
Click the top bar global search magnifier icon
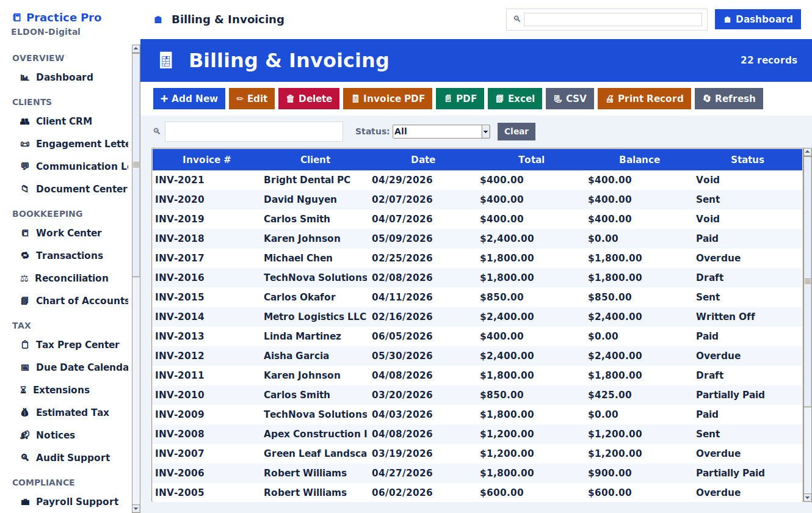point(517,19)
